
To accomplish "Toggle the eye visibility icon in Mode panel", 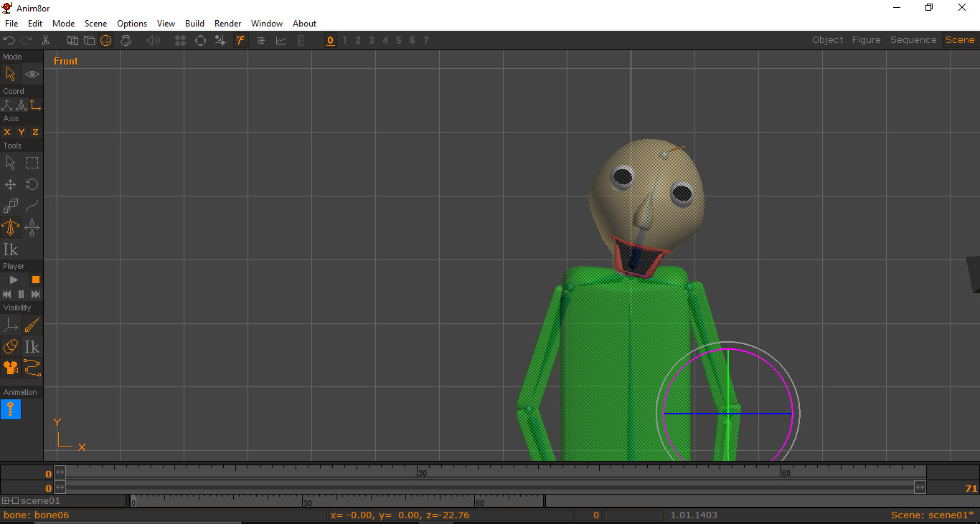I will (32, 74).
